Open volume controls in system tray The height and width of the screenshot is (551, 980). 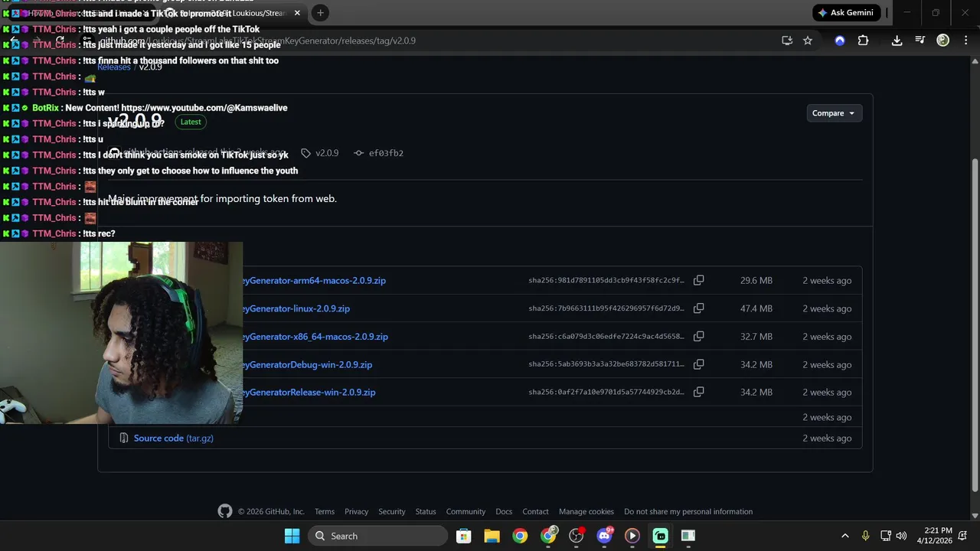901,536
